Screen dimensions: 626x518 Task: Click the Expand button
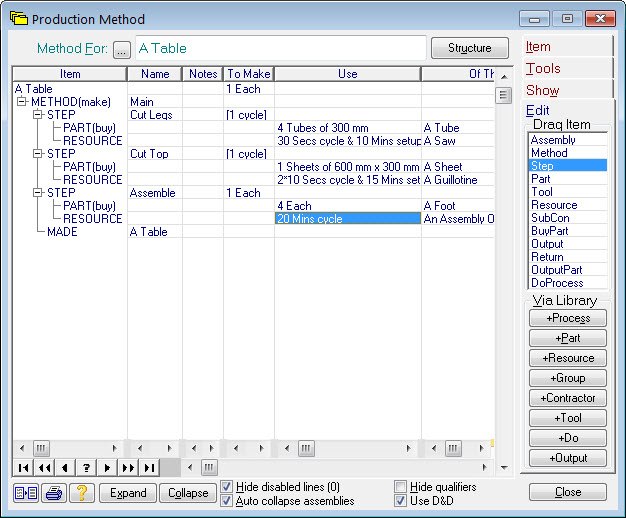click(x=128, y=493)
